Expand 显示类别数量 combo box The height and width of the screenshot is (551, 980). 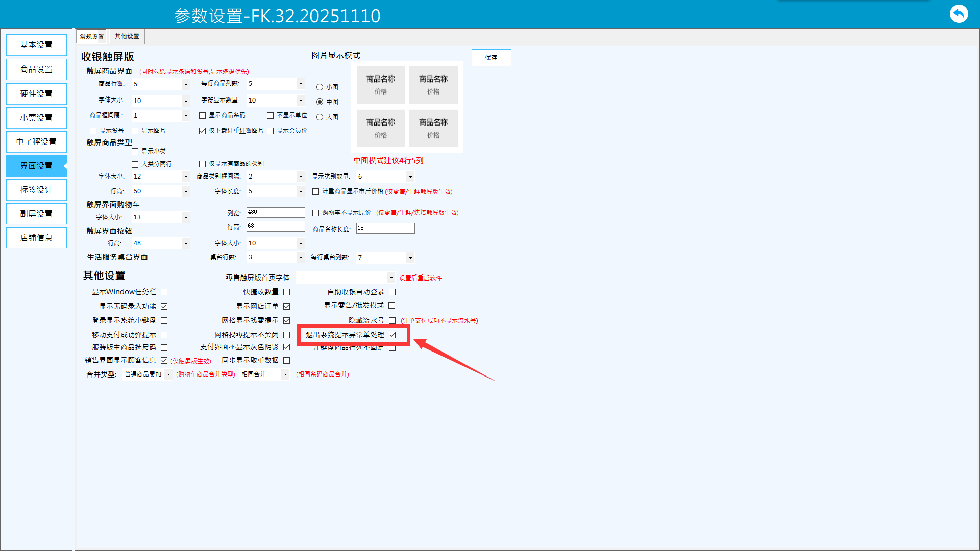(x=410, y=177)
